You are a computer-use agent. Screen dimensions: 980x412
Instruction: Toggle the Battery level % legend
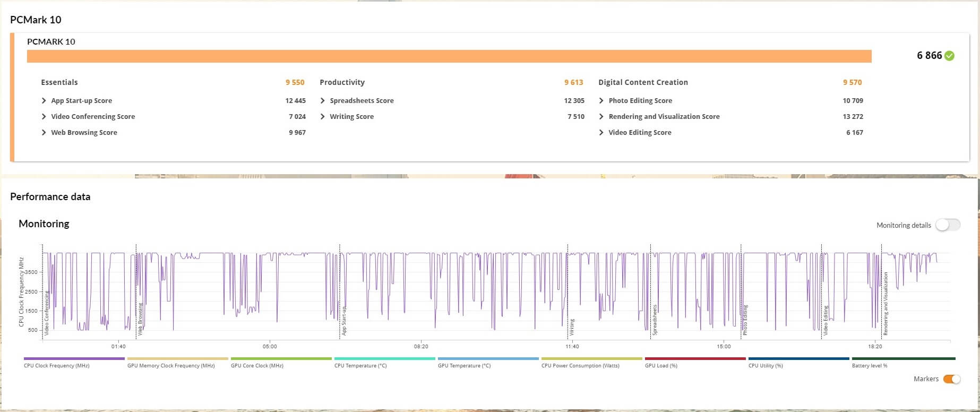tap(903, 363)
